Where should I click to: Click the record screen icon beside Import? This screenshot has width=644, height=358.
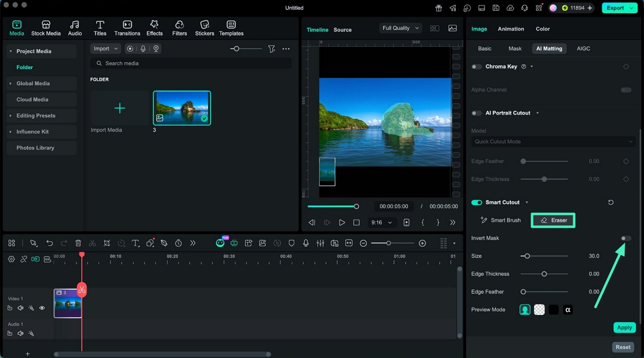pos(130,49)
